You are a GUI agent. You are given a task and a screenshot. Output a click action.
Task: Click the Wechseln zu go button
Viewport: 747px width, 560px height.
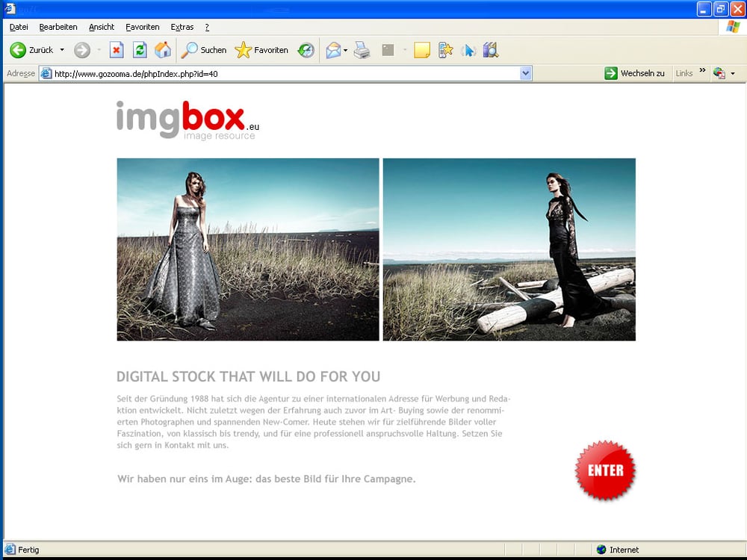[x=634, y=73]
